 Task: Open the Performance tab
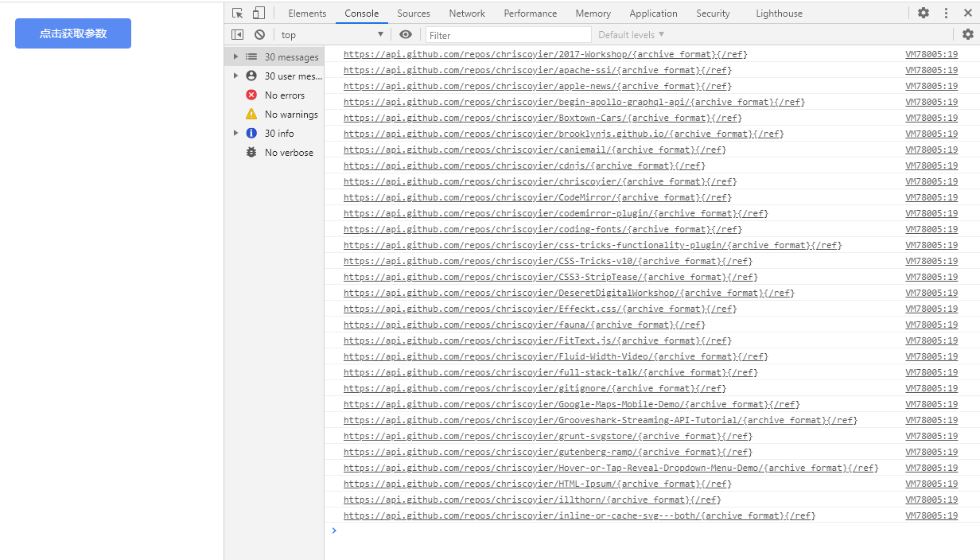[531, 14]
